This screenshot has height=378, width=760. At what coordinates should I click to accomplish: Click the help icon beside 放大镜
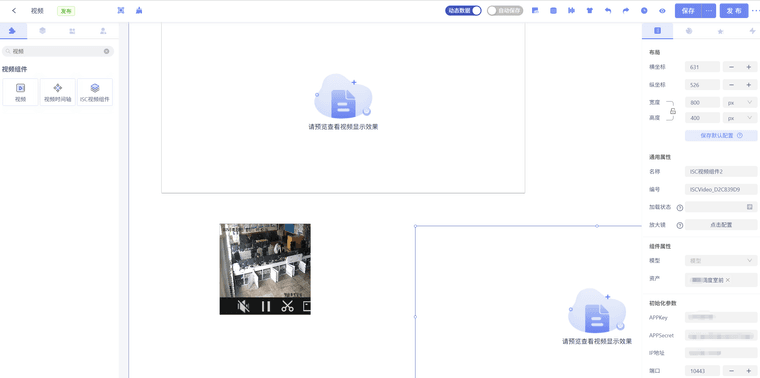click(680, 225)
